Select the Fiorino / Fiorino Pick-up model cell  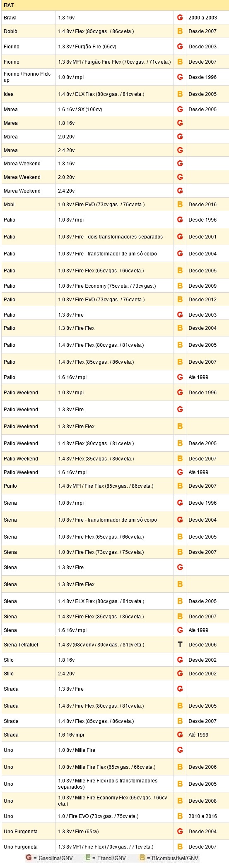(x=29, y=77)
